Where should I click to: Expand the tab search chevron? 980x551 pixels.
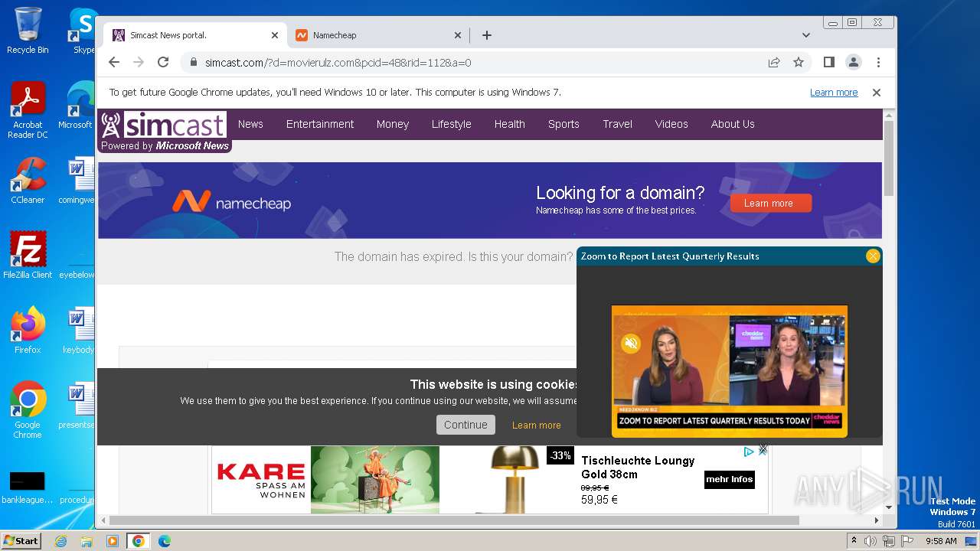tap(805, 35)
